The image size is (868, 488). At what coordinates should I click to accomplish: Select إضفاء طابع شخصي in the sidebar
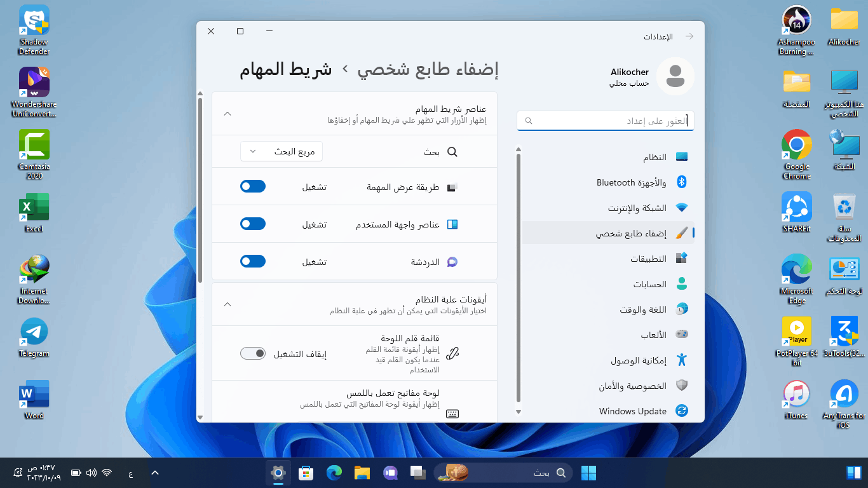[x=608, y=233]
